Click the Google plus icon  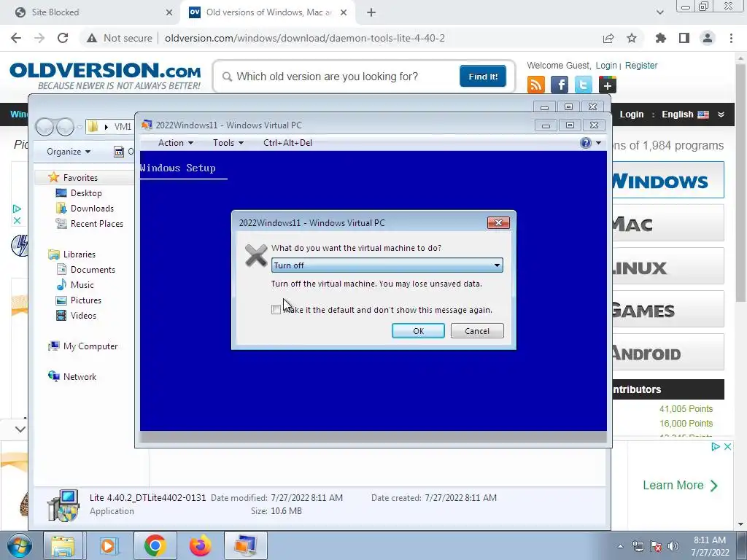point(607,85)
